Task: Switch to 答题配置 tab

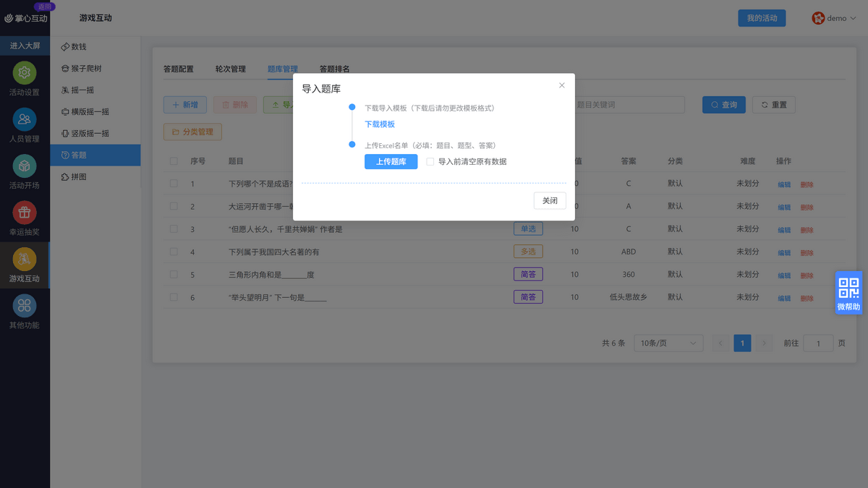Action: (x=179, y=69)
